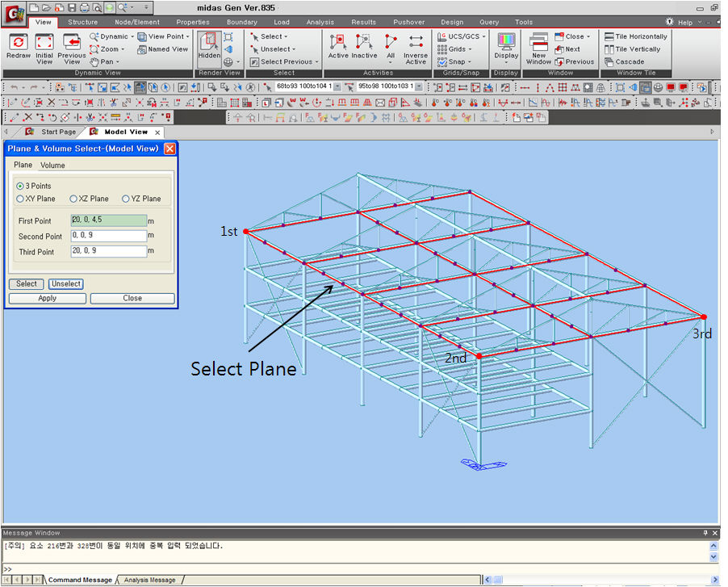The image size is (728, 587).
Task: Open the window Close dropdown in the ribbon
Action: tap(588, 36)
